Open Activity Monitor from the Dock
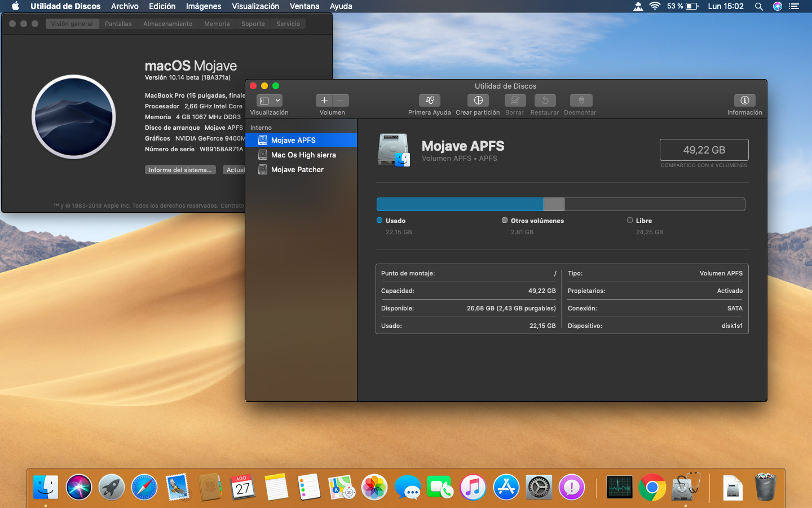812x508 pixels. click(x=619, y=487)
